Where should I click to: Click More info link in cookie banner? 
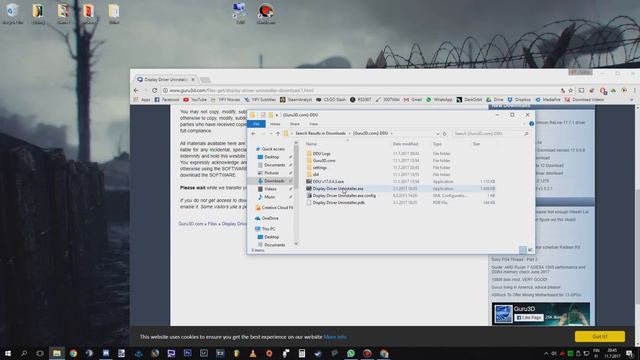click(335, 337)
